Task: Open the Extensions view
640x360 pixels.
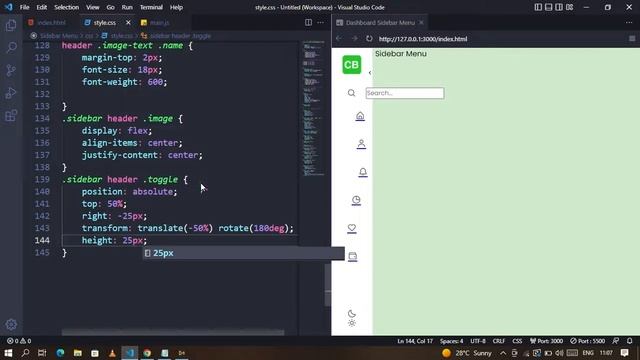Action: click(x=11, y=116)
